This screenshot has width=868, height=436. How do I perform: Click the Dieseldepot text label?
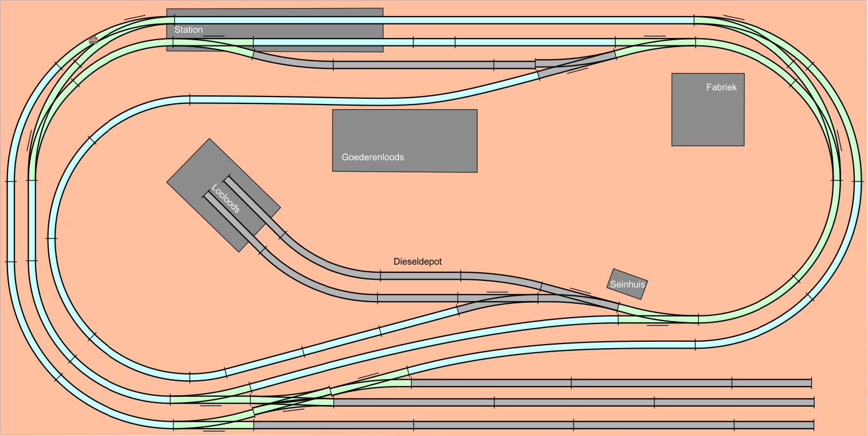417,262
